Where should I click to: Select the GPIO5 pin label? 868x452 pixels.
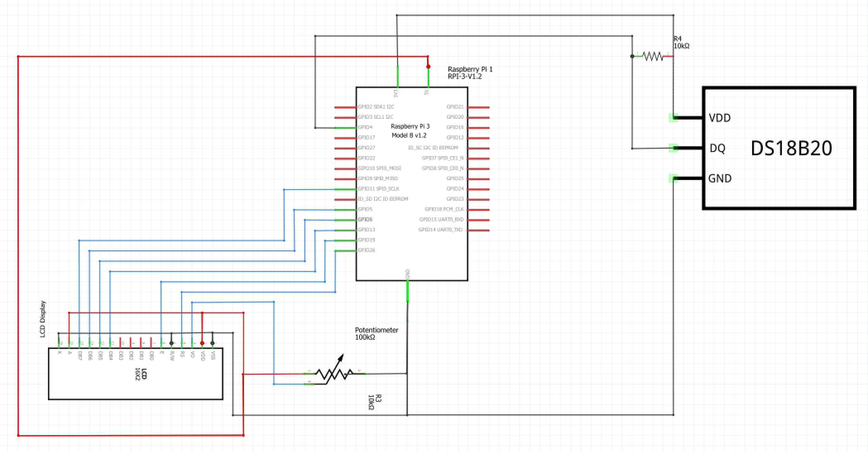[x=365, y=209]
